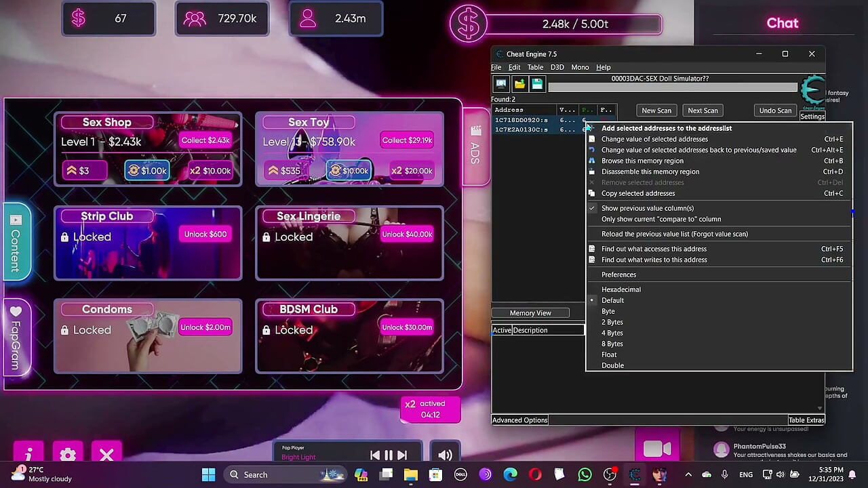Choose Change value of selected addresses
The height and width of the screenshot is (488, 868).
tap(719, 139)
